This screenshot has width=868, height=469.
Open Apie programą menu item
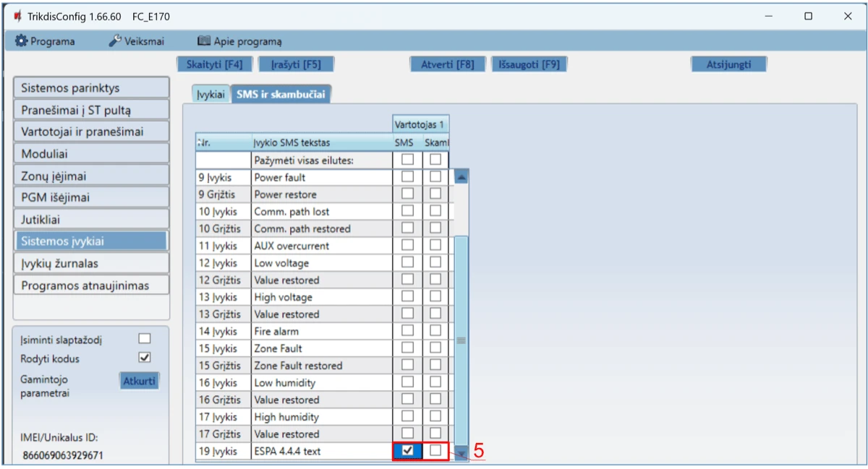239,41
